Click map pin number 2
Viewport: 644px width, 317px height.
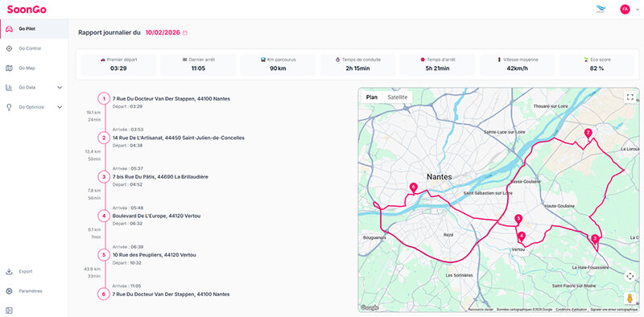[588, 134]
